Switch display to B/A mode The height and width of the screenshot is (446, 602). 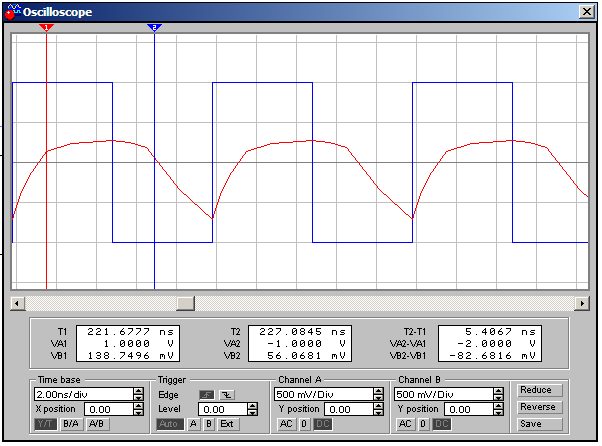tap(71, 424)
